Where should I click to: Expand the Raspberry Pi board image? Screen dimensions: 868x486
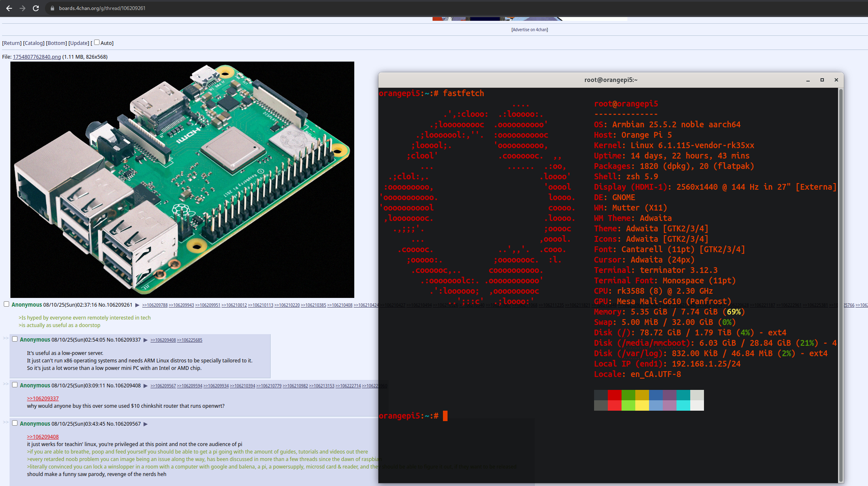pos(182,180)
